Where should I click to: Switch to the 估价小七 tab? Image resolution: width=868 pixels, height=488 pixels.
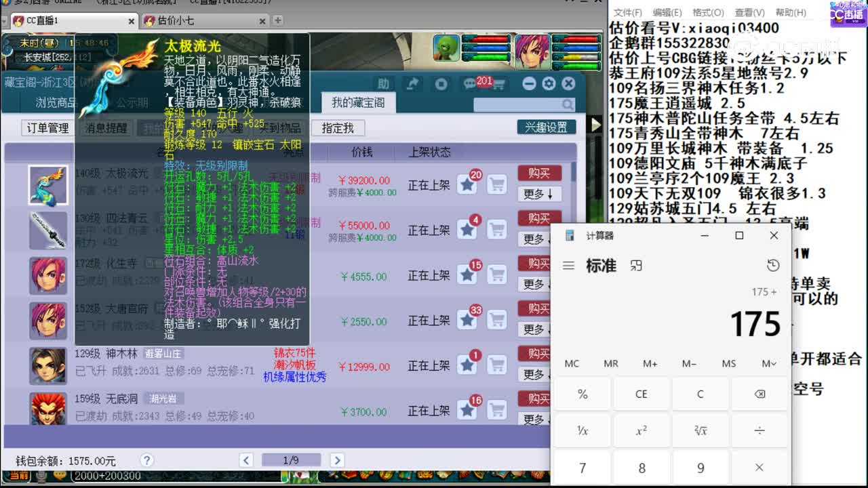tap(205, 20)
